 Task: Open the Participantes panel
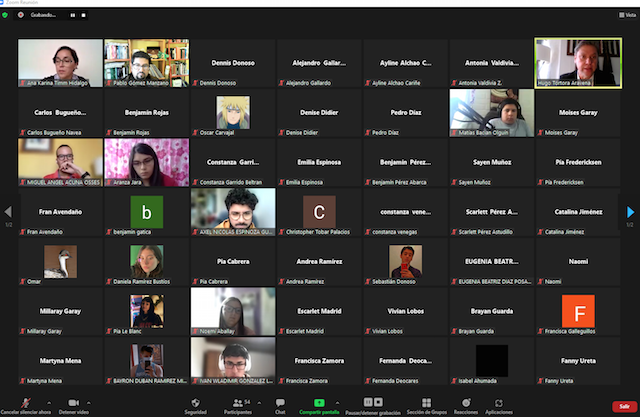point(237,402)
